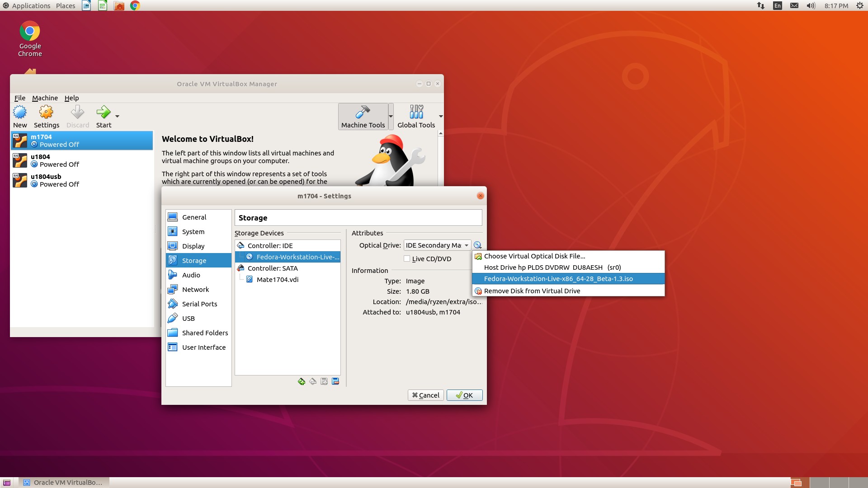The image size is (868, 488).
Task: Click Oracle VM VirtualBox taskbar entry
Action: click(x=63, y=483)
